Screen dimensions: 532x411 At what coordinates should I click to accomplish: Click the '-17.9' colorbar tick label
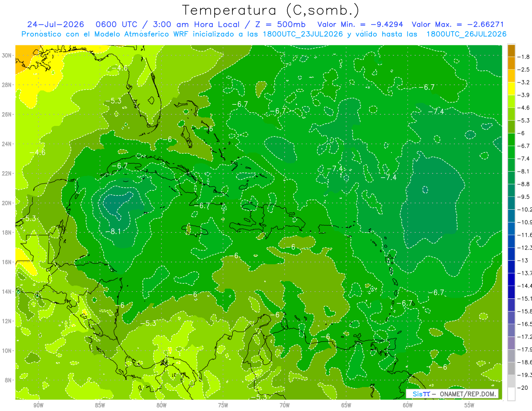click(x=526, y=349)
